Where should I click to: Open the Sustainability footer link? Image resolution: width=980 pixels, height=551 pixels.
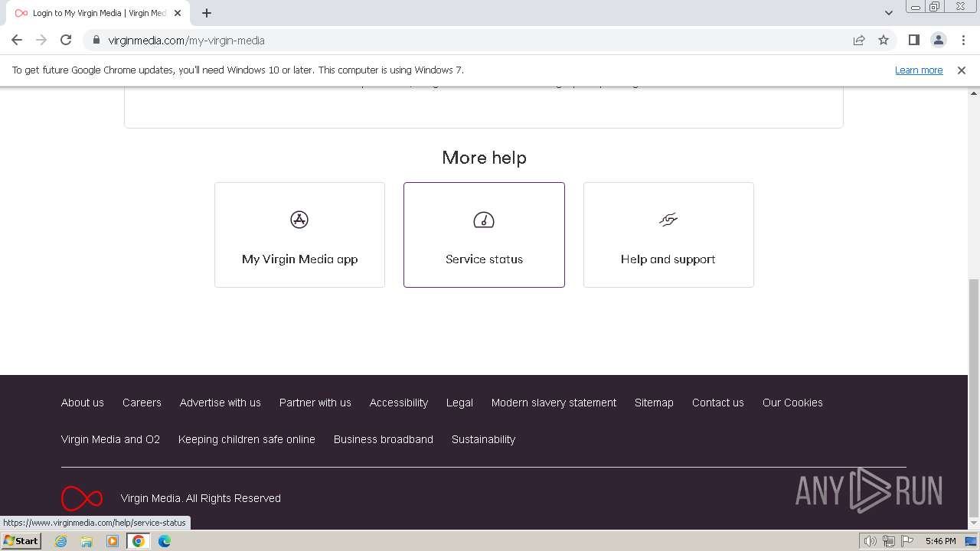point(484,439)
